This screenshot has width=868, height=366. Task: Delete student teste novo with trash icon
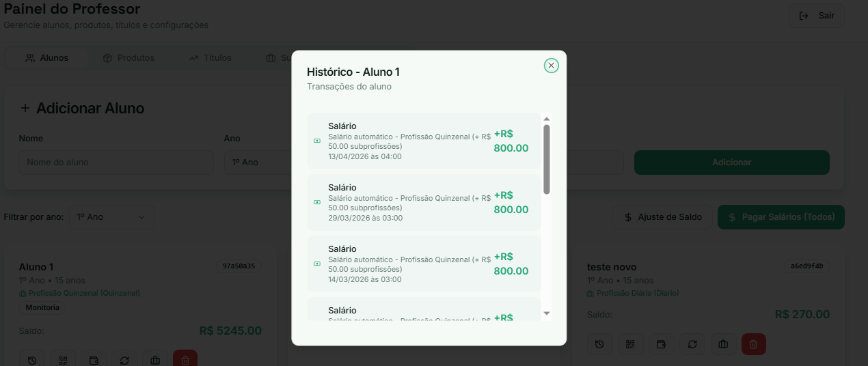pos(754,344)
